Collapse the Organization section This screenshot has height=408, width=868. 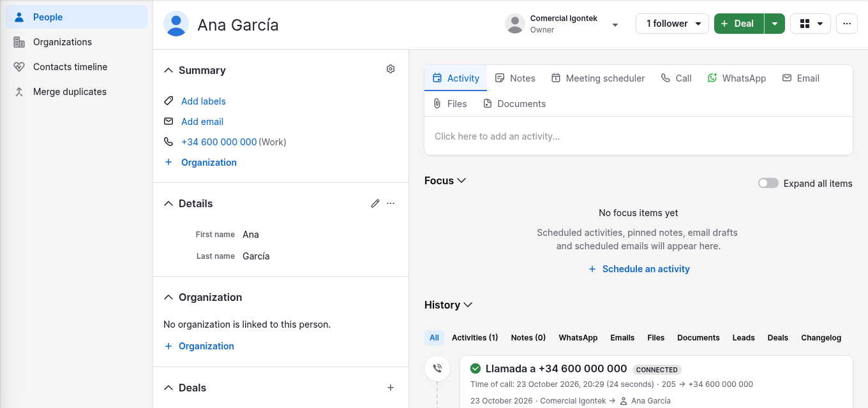coord(168,297)
